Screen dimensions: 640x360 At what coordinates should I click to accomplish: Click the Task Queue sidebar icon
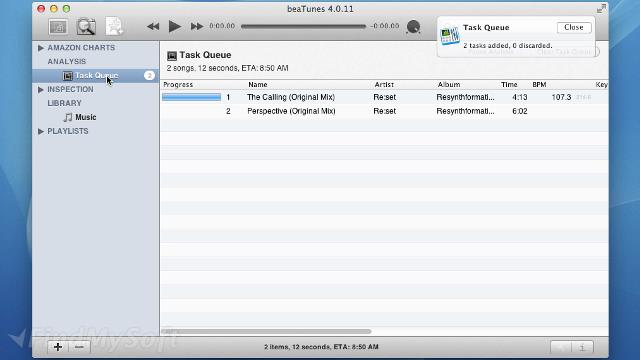coord(68,76)
